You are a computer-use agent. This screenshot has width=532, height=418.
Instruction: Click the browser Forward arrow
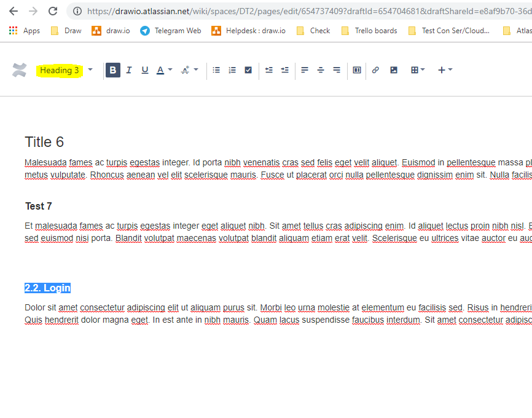pos(33,11)
